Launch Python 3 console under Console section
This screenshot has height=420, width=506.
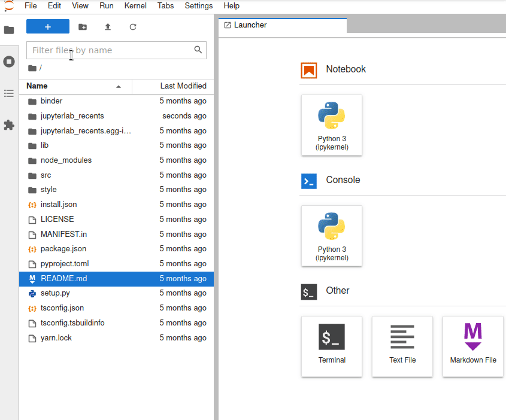coord(332,236)
